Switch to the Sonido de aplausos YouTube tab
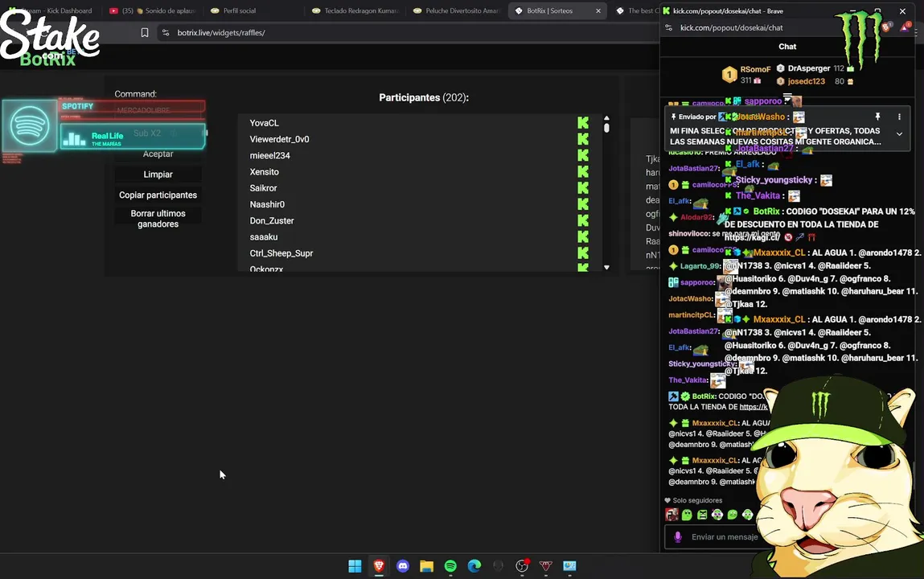 (152, 10)
